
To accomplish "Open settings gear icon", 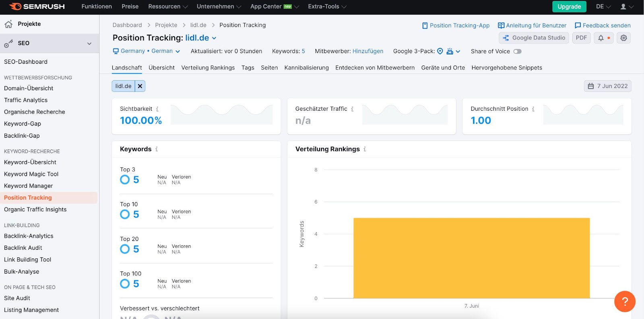I will click(x=623, y=38).
